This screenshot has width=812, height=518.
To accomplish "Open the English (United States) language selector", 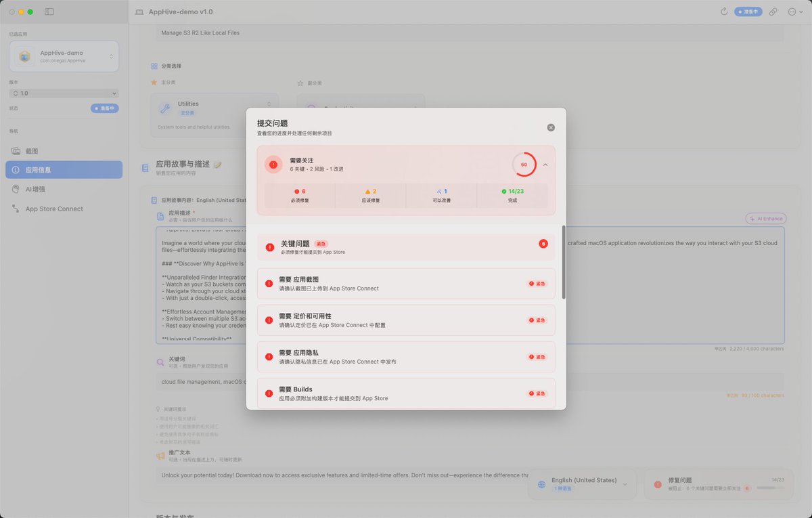I will pyautogui.click(x=582, y=484).
